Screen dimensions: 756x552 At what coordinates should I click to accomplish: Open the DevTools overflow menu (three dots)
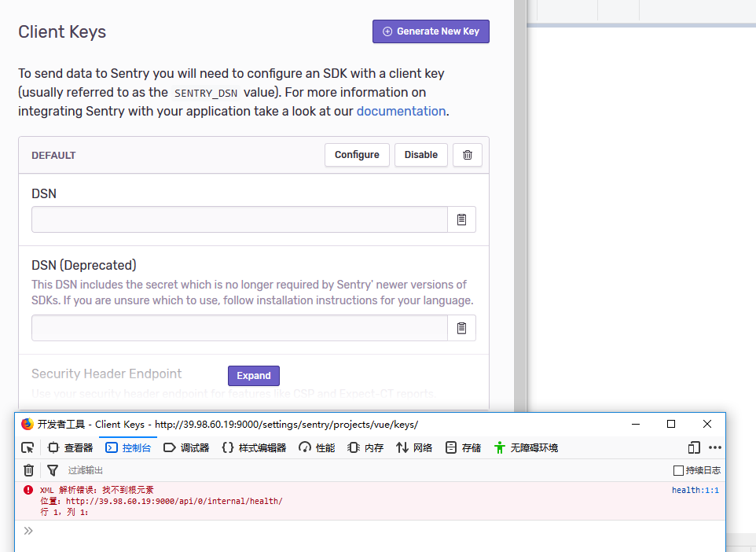click(715, 447)
